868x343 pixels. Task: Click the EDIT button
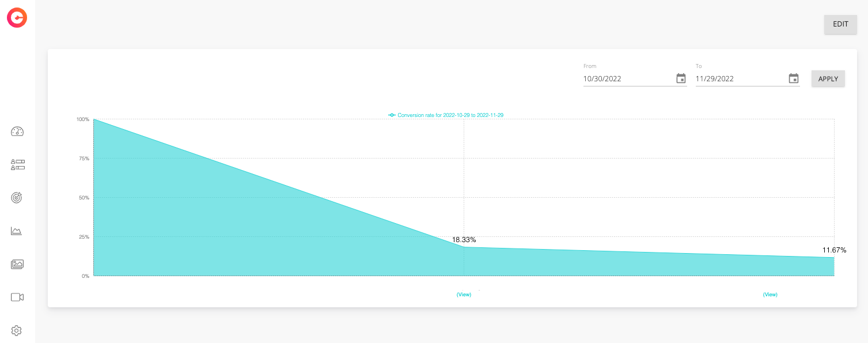point(840,24)
